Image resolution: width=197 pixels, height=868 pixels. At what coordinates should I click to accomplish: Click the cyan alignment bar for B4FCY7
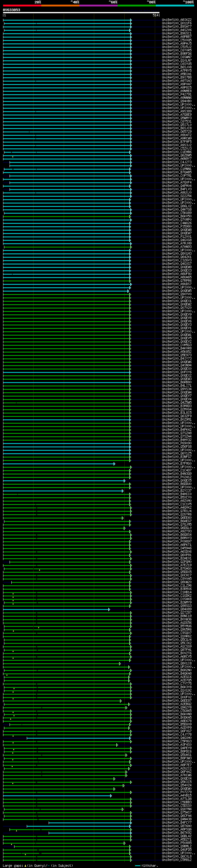pyautogui.click(x=90, y=823)
